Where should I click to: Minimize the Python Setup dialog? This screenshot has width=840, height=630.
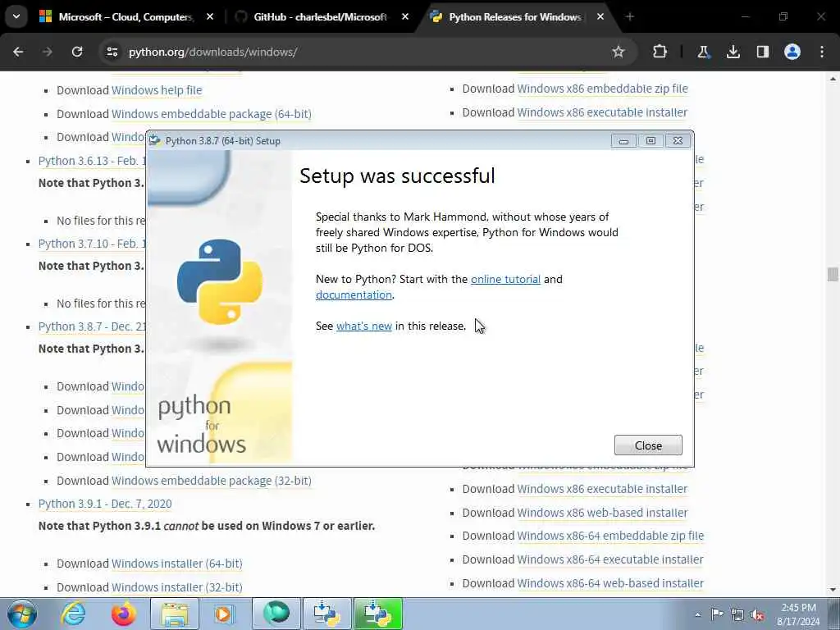(x=623, y=141)
